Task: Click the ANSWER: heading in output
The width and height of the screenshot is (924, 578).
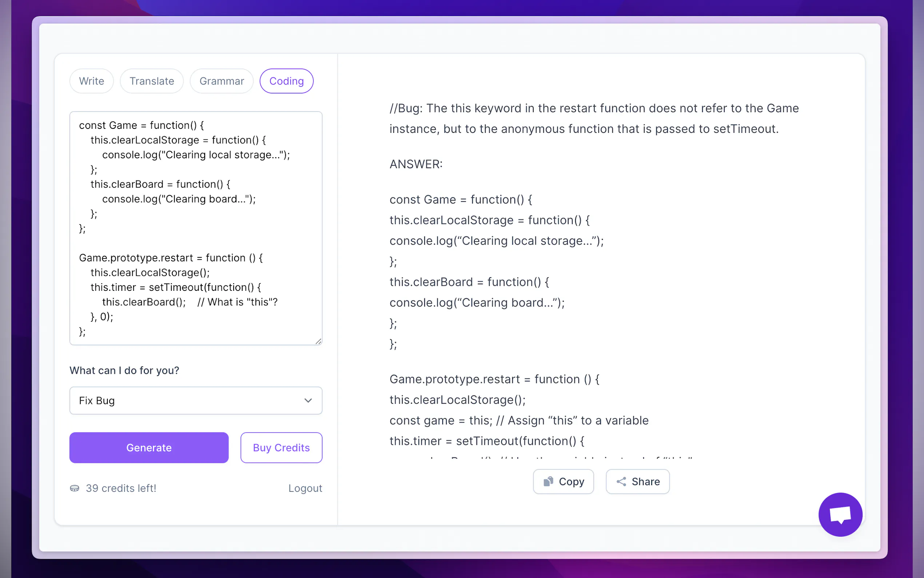Action: pyautogui.click(x=416, y=165)
